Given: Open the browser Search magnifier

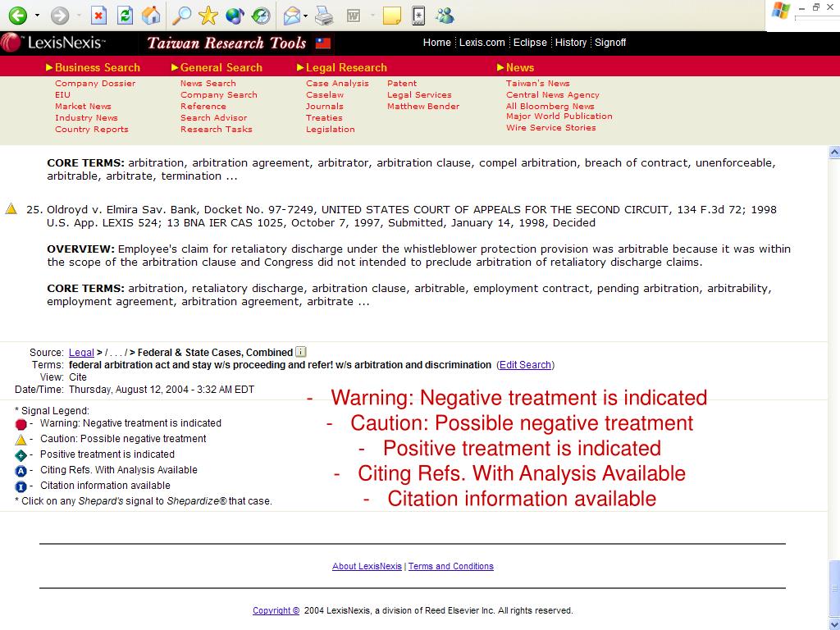Looking at the screenshot, I should click(181, 15).
